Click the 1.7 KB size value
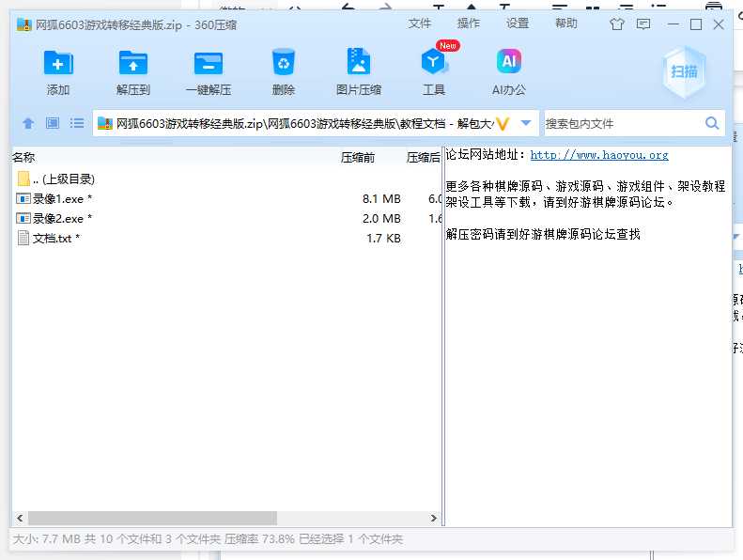743x560 pixels. (383, 238)
